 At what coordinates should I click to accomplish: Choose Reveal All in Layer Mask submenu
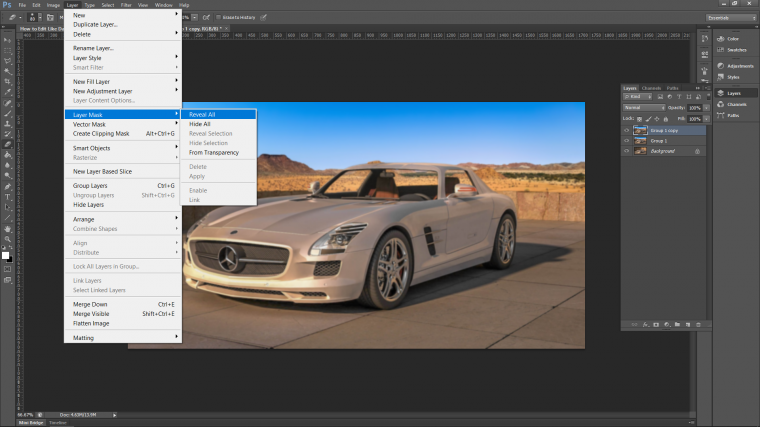coord(219,114)
